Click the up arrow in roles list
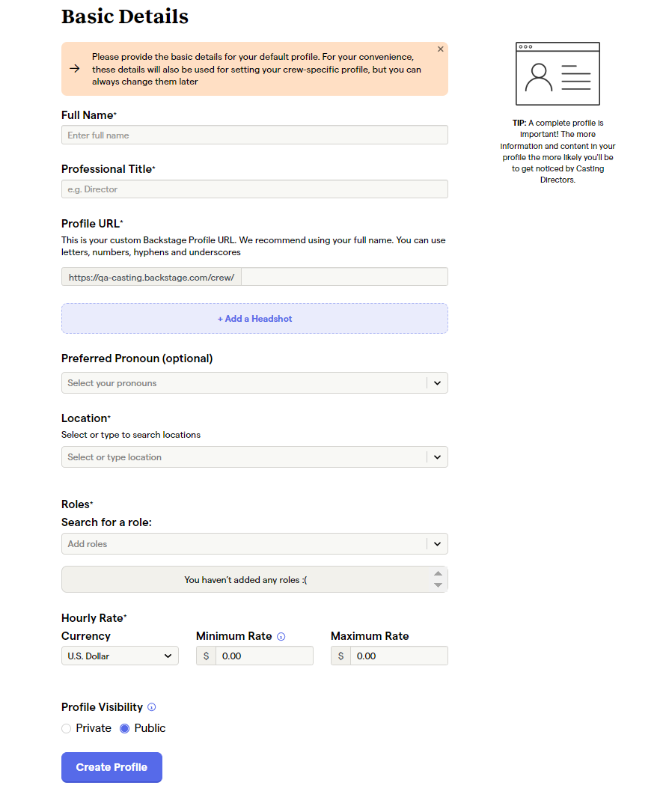The height and width of the screenshot is (809, 672). click(438, 574)
